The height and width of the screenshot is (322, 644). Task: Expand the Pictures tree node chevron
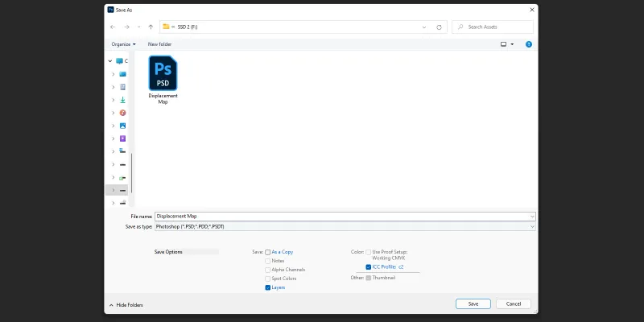pyautogui.click(x=114, y=126)
